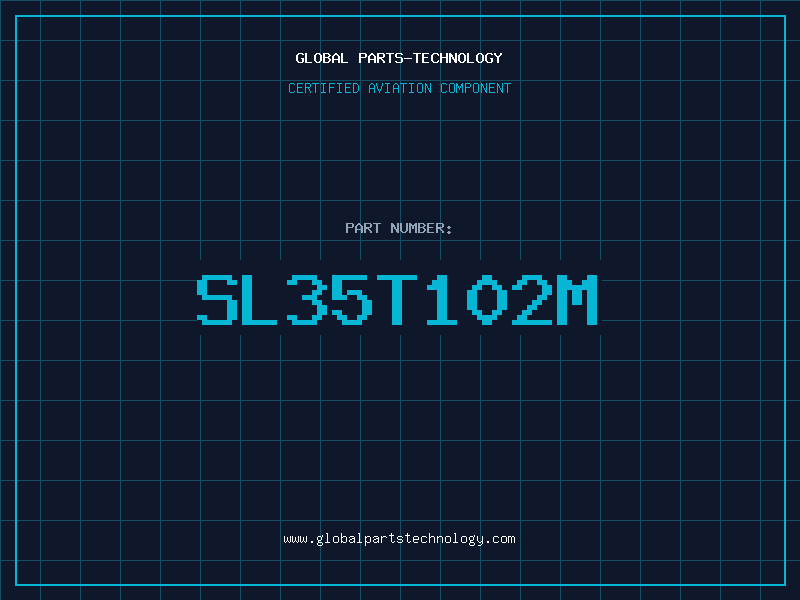Click the letter S in part number
Image resolution: width=800 pixels, height=600 pixels.
pyautogui.click(x=218, y=299)
